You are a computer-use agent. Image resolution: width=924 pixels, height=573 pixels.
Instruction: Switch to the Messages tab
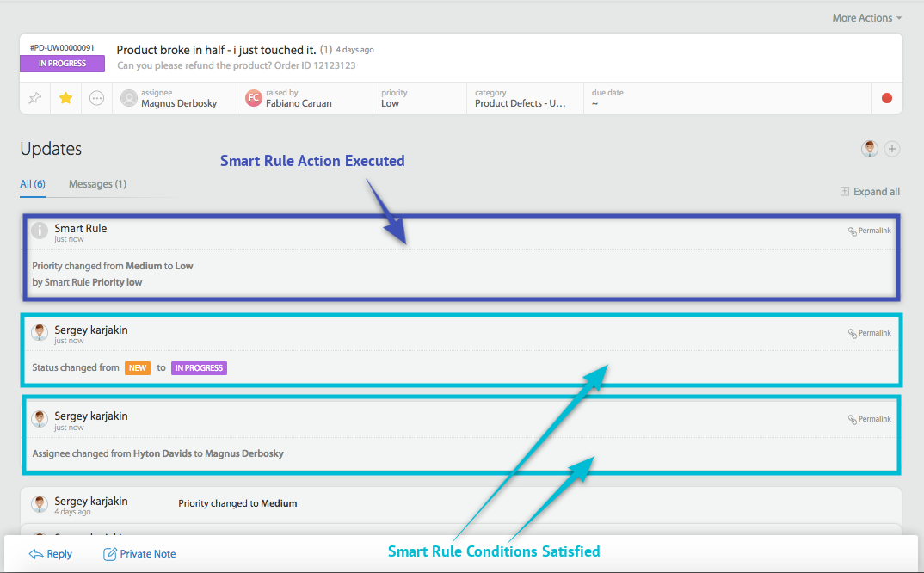96,183
